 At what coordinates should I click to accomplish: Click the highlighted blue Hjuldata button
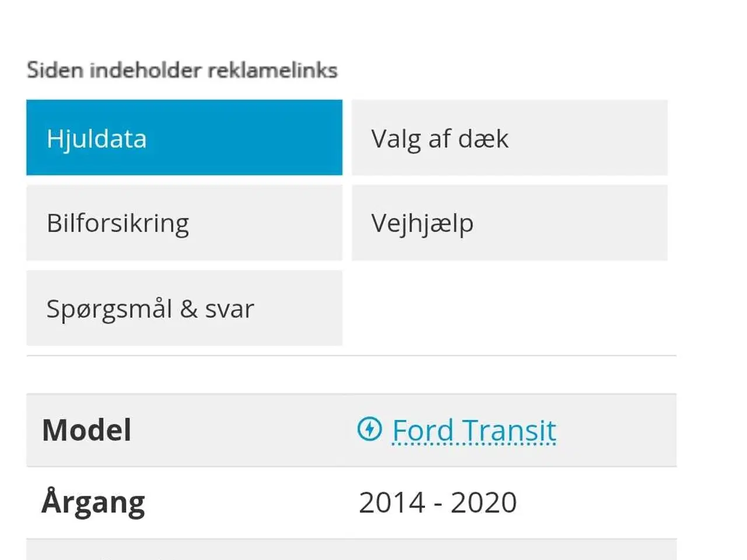(184, 138)
